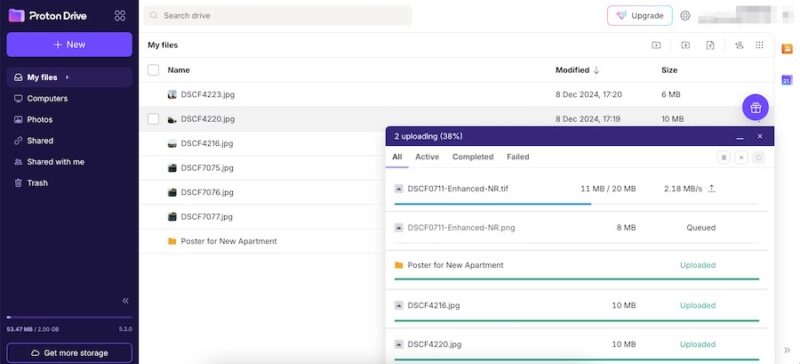The height and width of the screenshot is (364, 800).
Task: Select the DSCF7077.jpg file name
Action: point(207,217)
